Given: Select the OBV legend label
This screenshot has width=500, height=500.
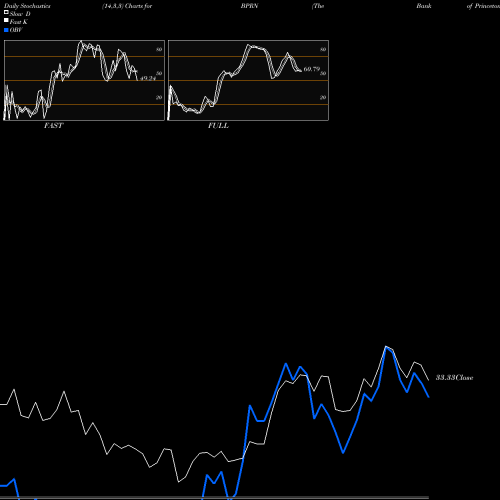Looking at the screenshot, I should click(x=16, y=30).
